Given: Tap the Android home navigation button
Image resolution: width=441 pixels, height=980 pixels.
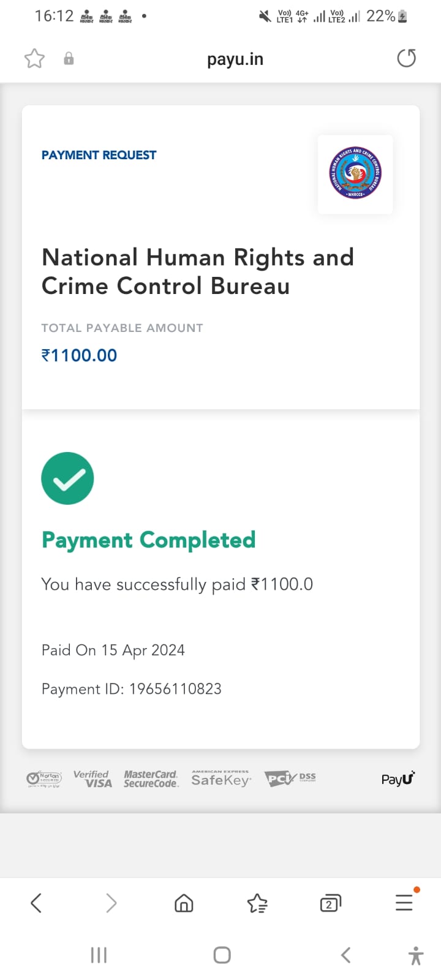Looking at the screenshot, I should coord(222,955).
